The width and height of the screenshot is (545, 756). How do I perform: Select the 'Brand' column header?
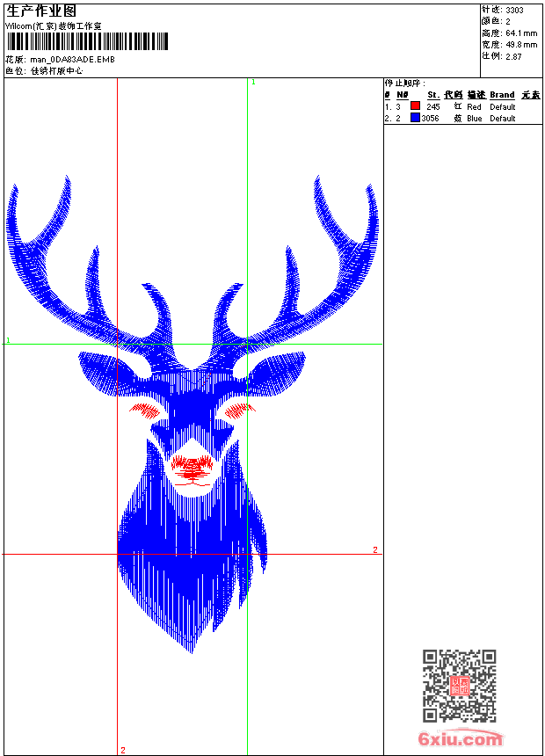pos(502,95)
